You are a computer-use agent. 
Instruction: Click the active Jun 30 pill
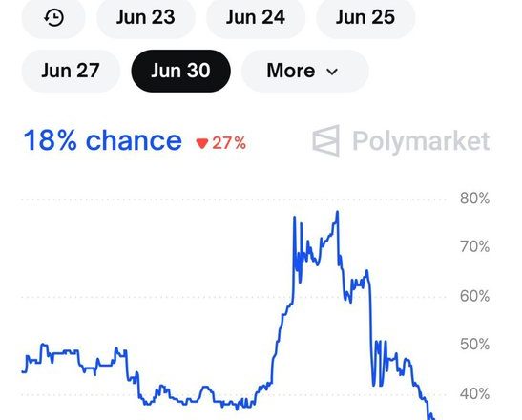click(180, 71)
